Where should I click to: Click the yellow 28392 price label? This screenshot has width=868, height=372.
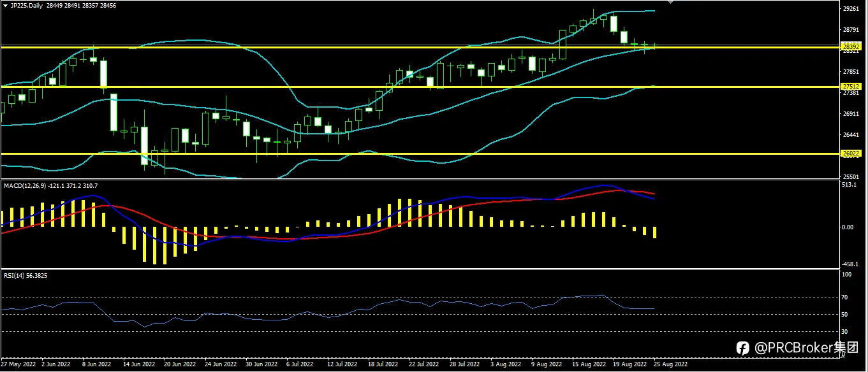pos(851,46)
